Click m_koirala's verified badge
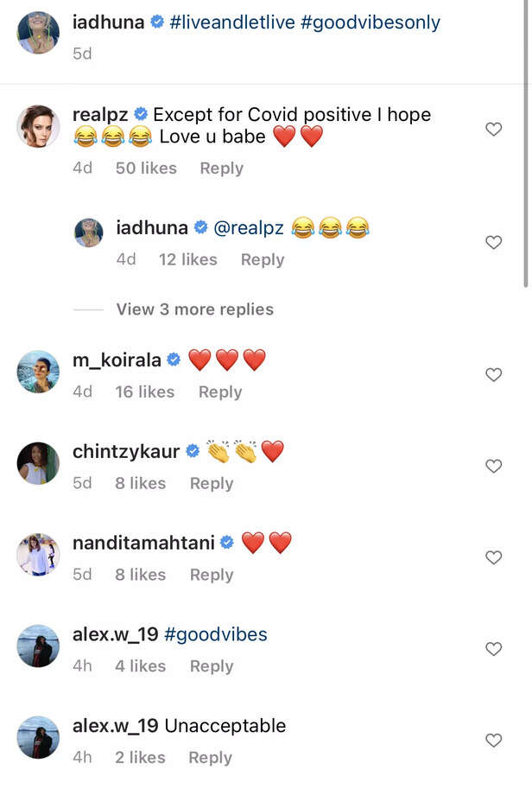Image resolution: width=532 pixels, height=789 pixels. 175,359
